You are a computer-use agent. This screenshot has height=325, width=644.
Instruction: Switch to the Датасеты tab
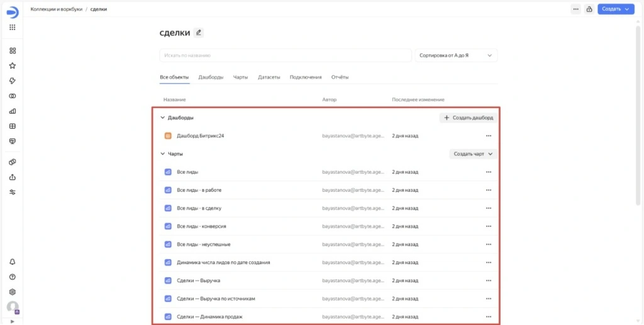(x=269, y=77)
